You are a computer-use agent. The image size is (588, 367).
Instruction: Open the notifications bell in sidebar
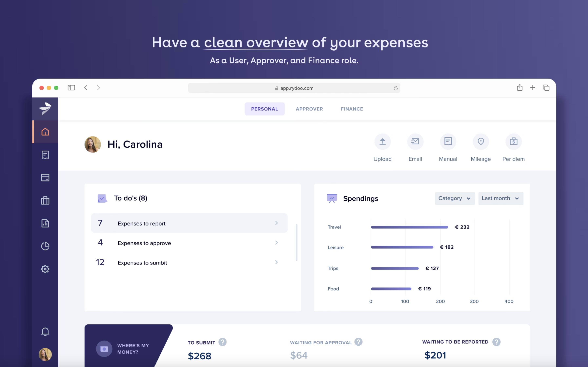45,331
